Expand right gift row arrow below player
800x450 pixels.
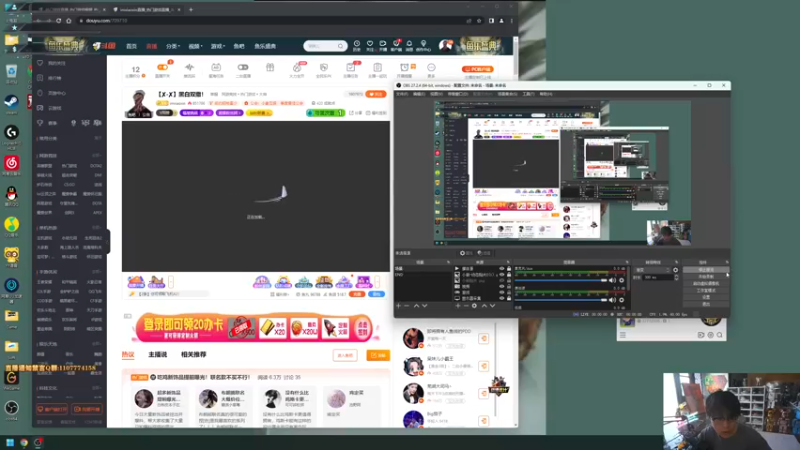pos(377,282)
